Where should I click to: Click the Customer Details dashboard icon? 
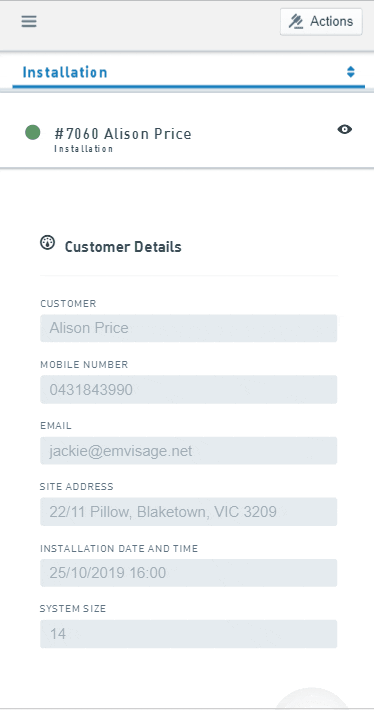click(48, 243)
